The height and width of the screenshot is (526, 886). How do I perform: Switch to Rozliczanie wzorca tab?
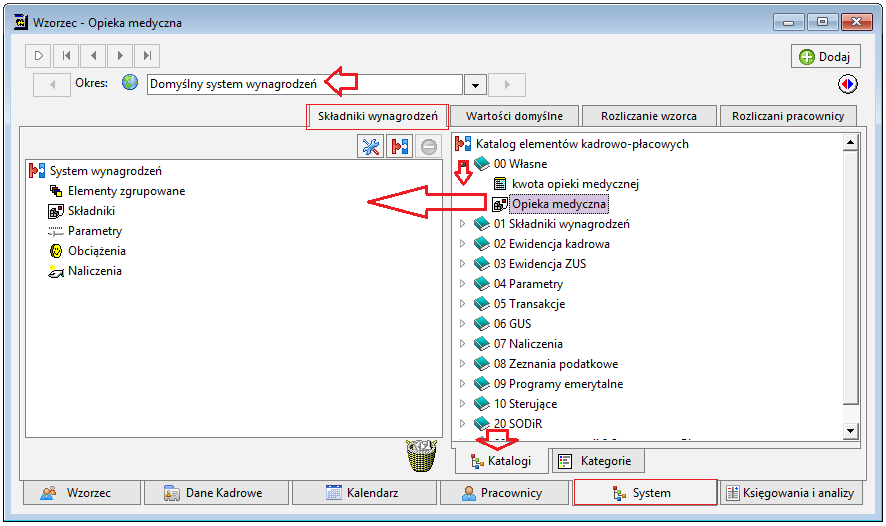click(649, 116)
